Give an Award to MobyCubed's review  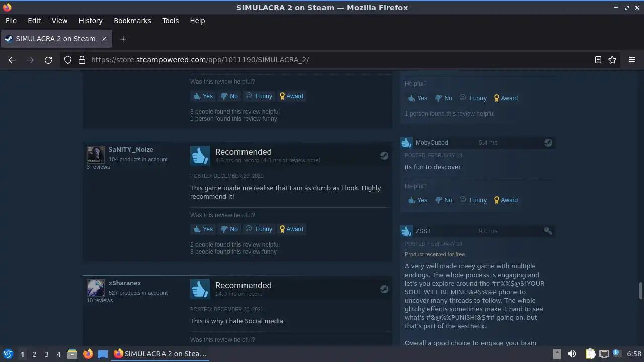tap(506, 200)
